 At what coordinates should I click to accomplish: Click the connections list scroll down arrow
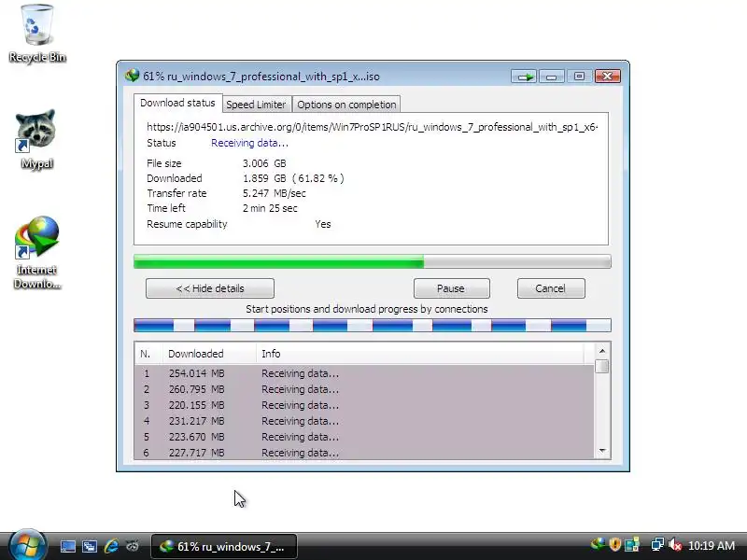point(602,451)
